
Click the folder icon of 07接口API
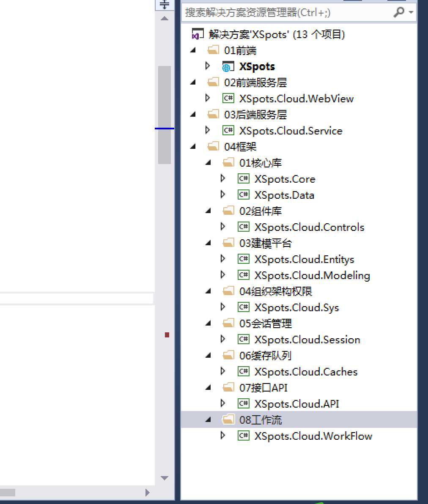pos(228,388)
